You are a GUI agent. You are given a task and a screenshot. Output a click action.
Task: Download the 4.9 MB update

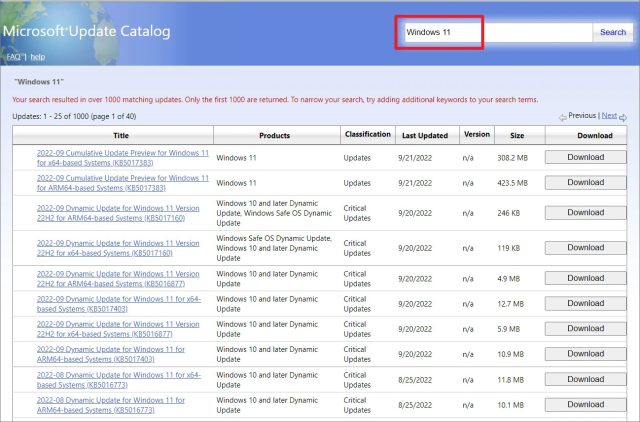[x=585, y=278]
